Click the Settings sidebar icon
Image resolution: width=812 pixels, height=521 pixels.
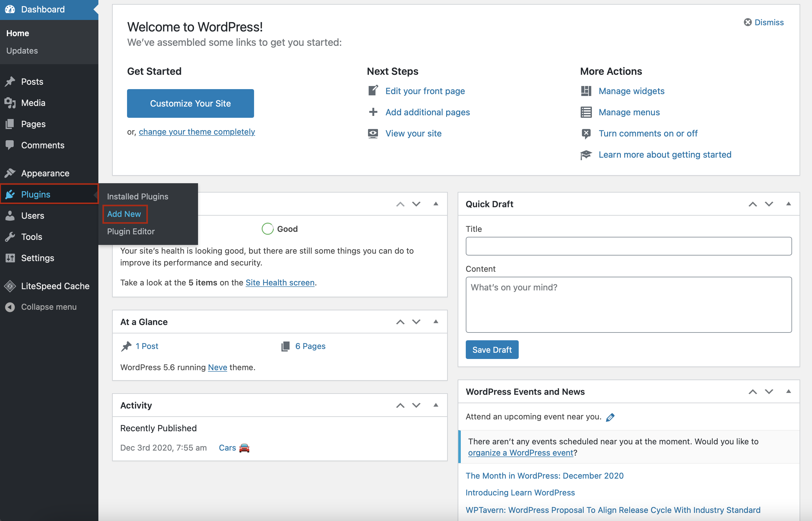(11, 258)
